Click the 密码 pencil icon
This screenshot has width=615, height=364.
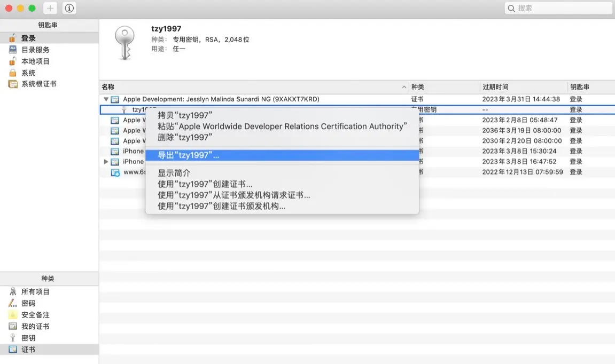point(12,303)
